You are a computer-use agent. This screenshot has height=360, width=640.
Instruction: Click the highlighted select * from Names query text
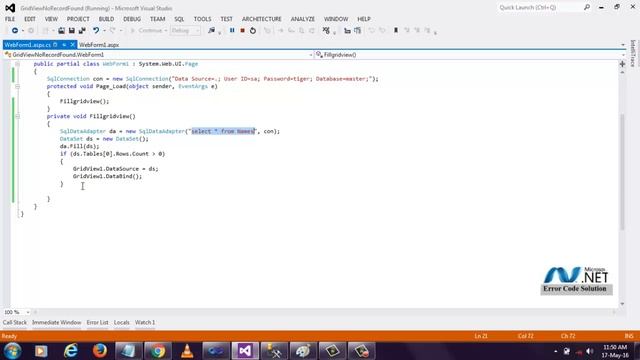tap(223, 131)
